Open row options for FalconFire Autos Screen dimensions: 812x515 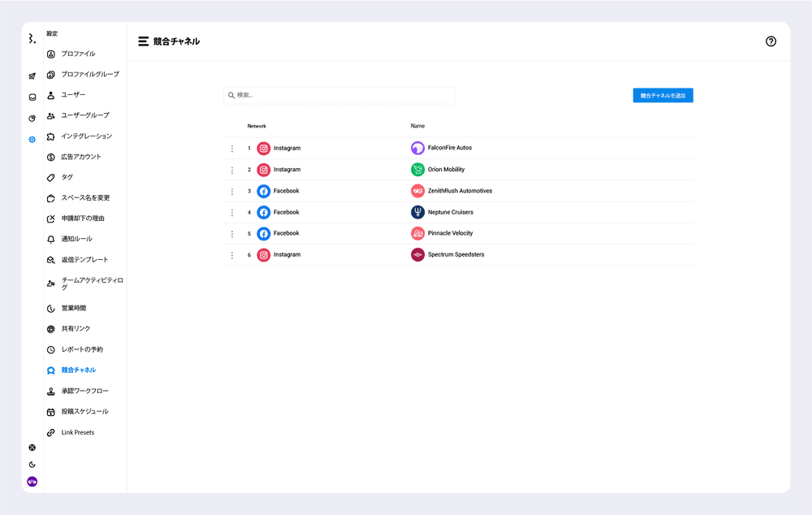232,149
